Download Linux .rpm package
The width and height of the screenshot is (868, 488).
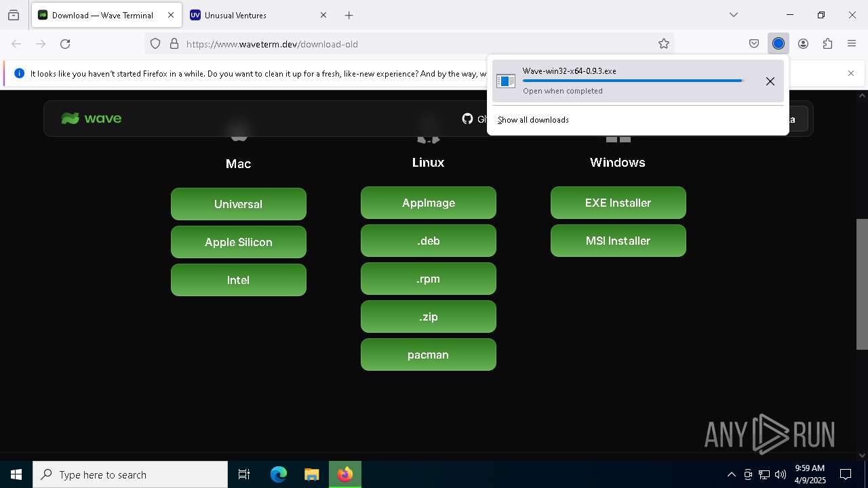[429, 279]
